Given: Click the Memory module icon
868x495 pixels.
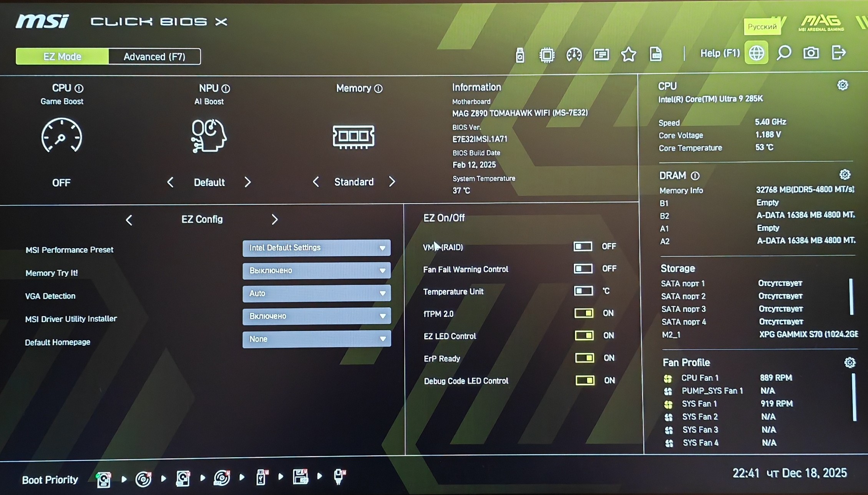Looking at the screenshot, I should [x=354, y=137].
